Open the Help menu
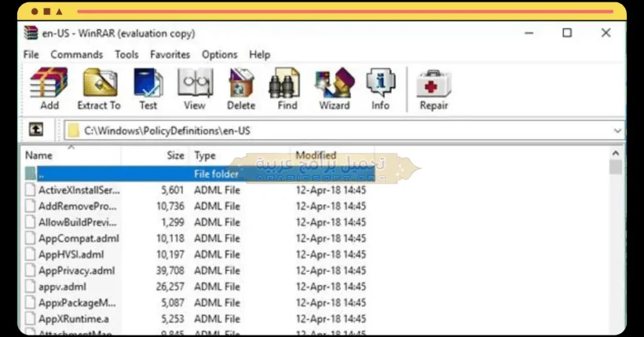This screenshot has width=644, height=337. pyautogui.click(x=260, y=55)
